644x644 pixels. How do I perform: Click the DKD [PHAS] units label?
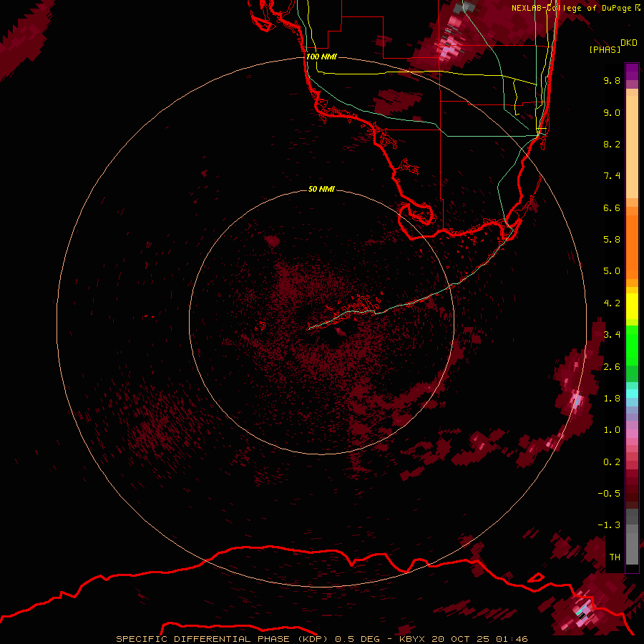(613, 47)
